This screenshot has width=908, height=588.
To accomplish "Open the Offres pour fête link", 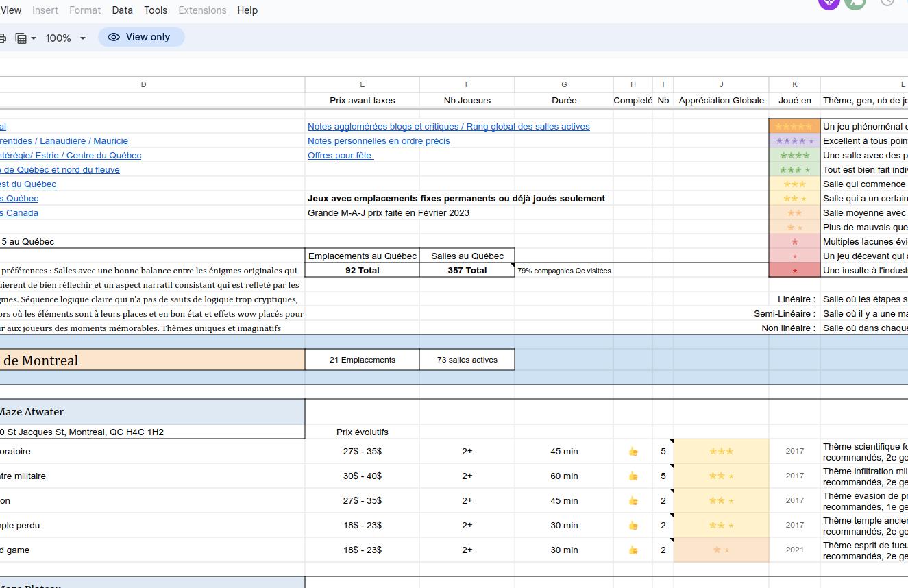I will tap(340, 156).
